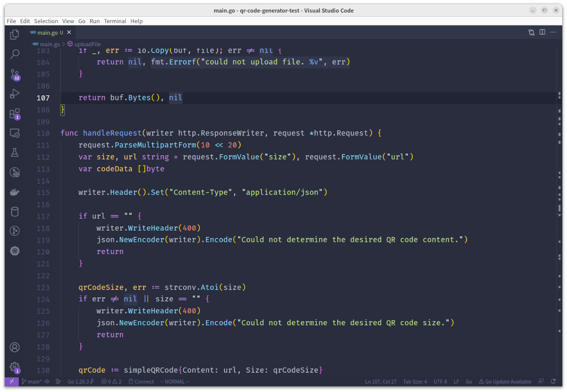Click line number 110 in the gutter
This screenshot has width=567, height=392.
click(43, 133)
